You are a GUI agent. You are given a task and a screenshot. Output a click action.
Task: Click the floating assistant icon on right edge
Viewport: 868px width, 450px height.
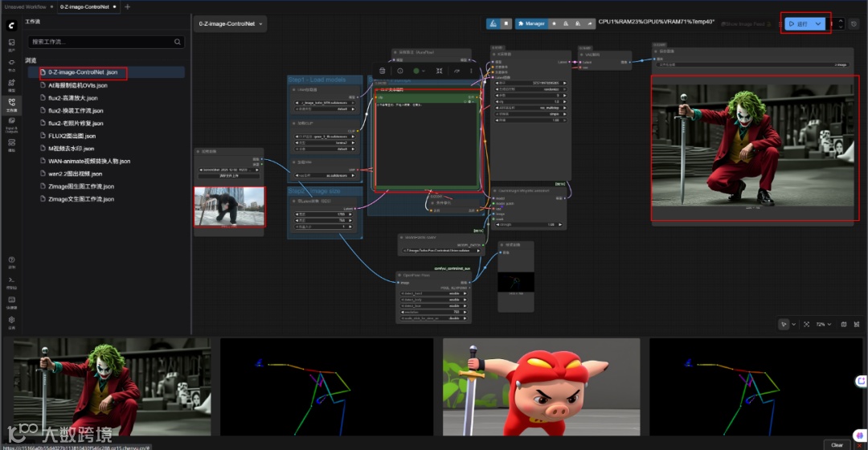[x=860, y=381]
